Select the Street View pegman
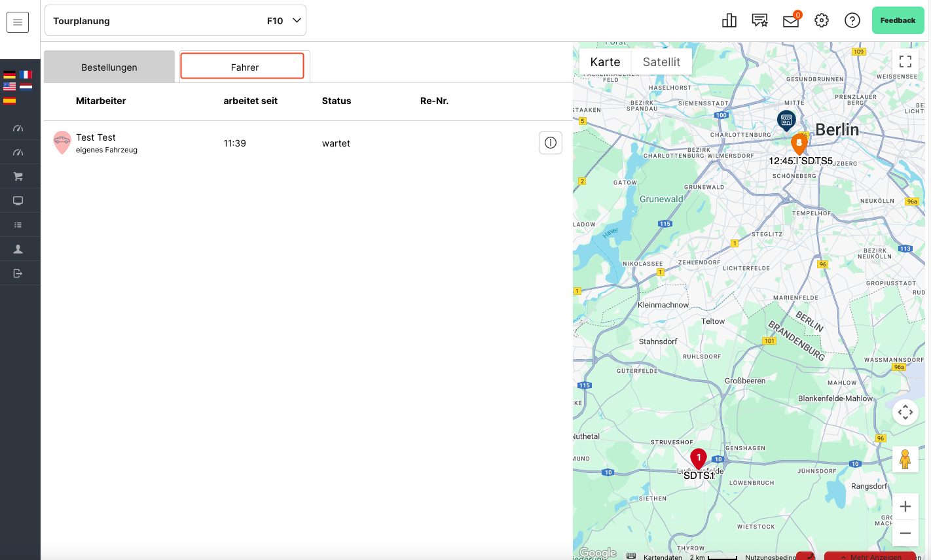 pos(905,459)
